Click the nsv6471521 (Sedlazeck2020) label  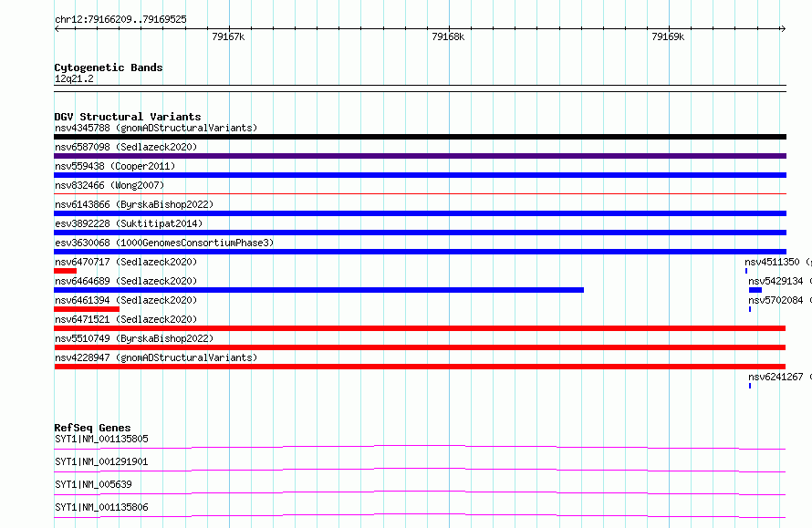point(126,319)
